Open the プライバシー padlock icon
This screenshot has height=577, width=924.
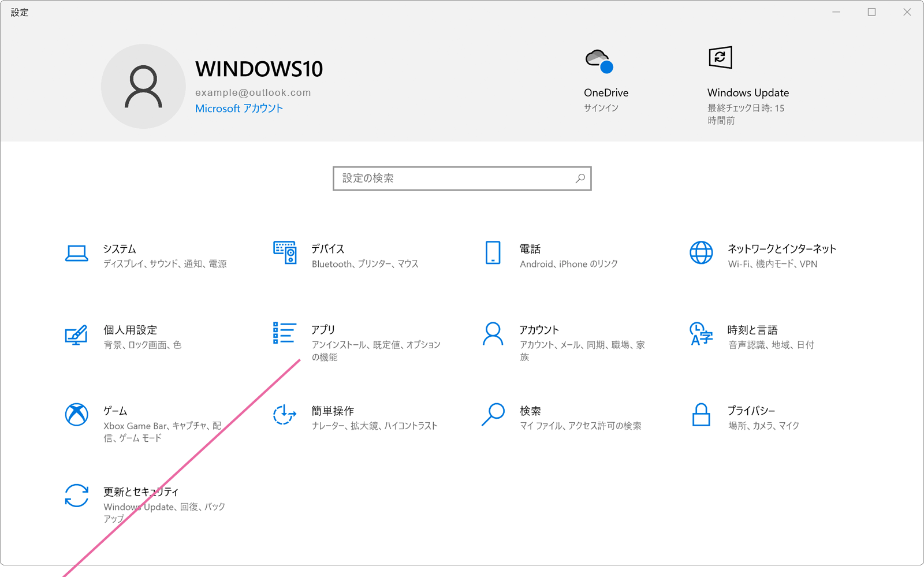701,415
